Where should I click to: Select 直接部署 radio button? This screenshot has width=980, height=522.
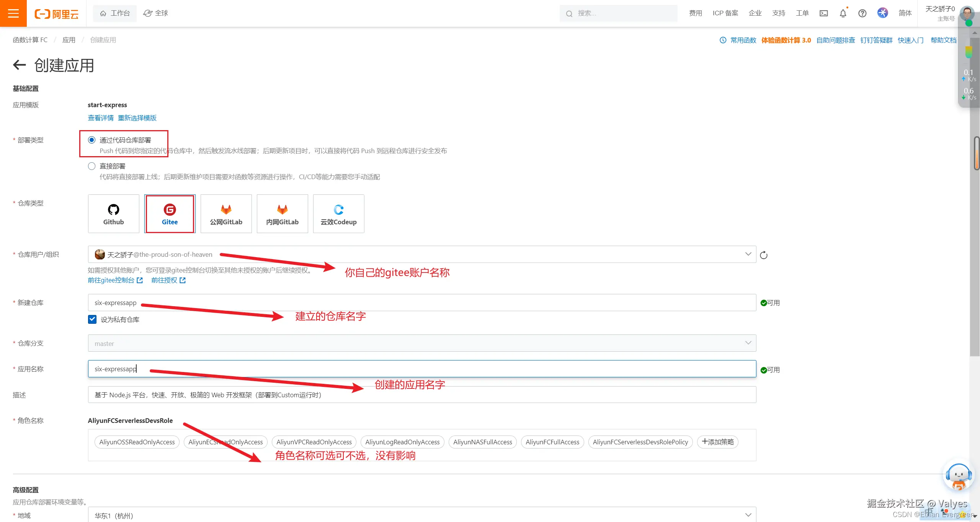coord(91,166)
